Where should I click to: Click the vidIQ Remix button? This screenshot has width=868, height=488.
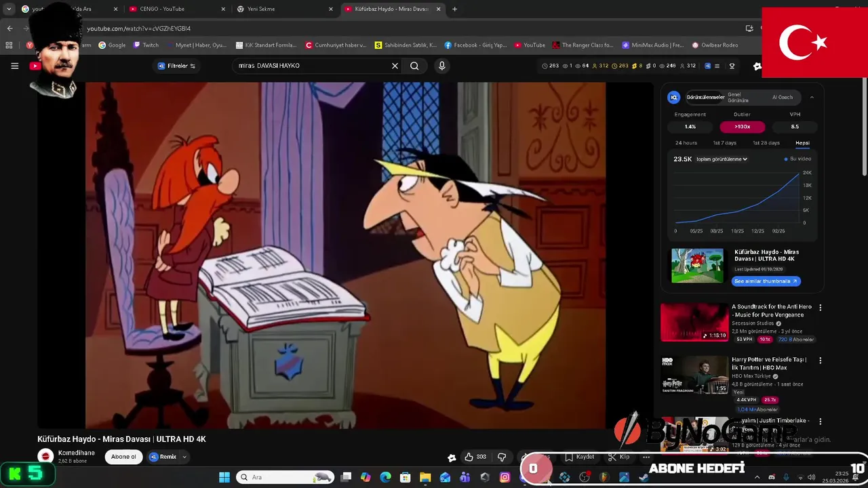click(163, 457)
